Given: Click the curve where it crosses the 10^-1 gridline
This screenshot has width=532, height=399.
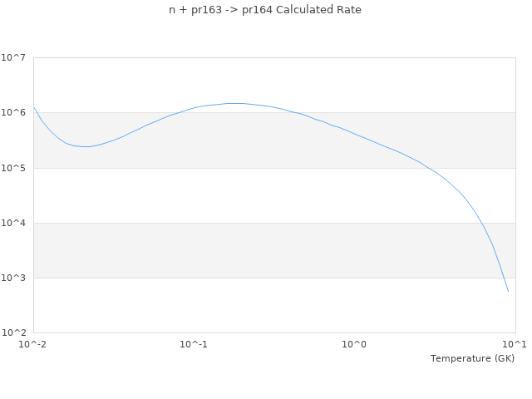Looking at the screenshot, I should click(x=194, y=108).
